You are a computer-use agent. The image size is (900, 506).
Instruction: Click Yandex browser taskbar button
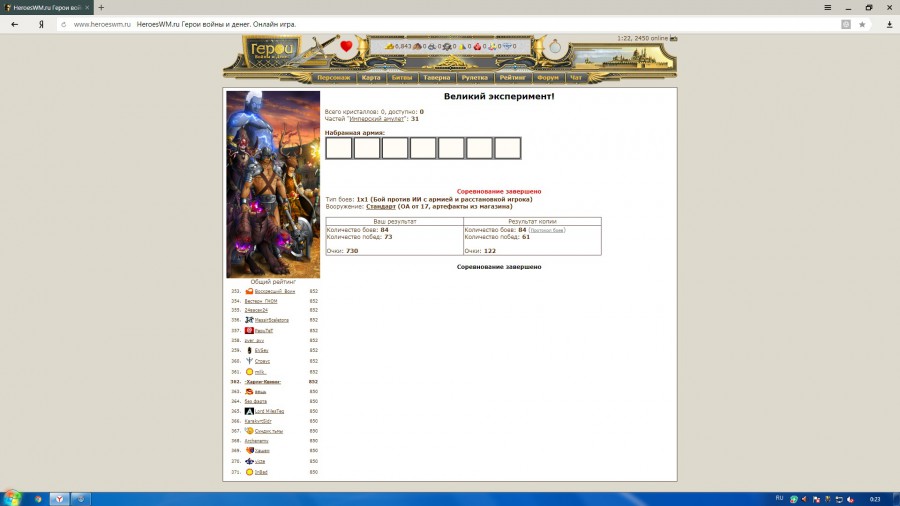click(x=59, y=499)
